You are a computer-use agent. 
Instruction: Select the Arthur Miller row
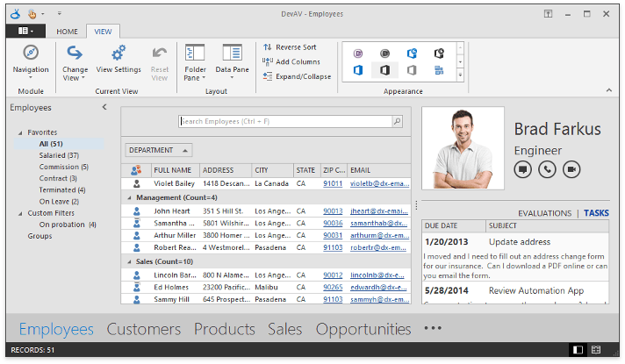[x=266, y=235]
